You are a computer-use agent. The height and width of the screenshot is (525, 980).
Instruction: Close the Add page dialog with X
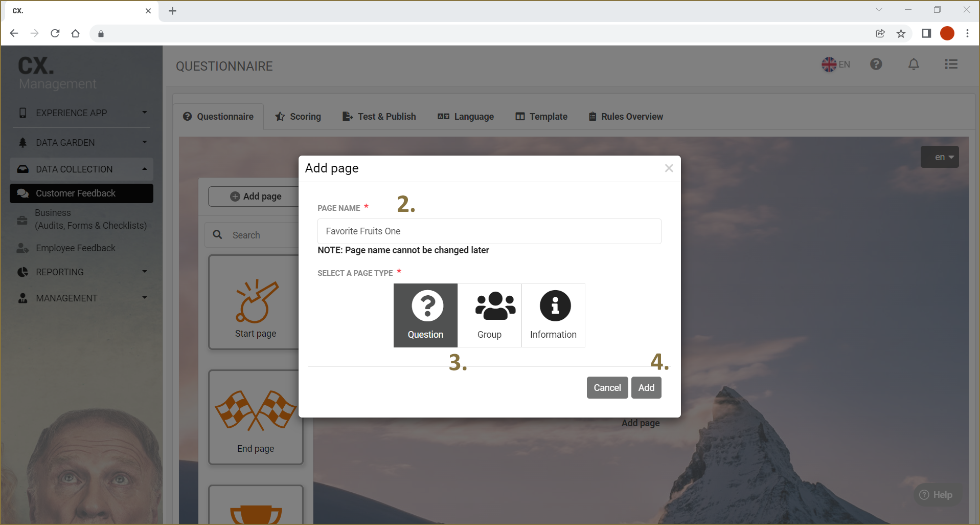[669, 168]
